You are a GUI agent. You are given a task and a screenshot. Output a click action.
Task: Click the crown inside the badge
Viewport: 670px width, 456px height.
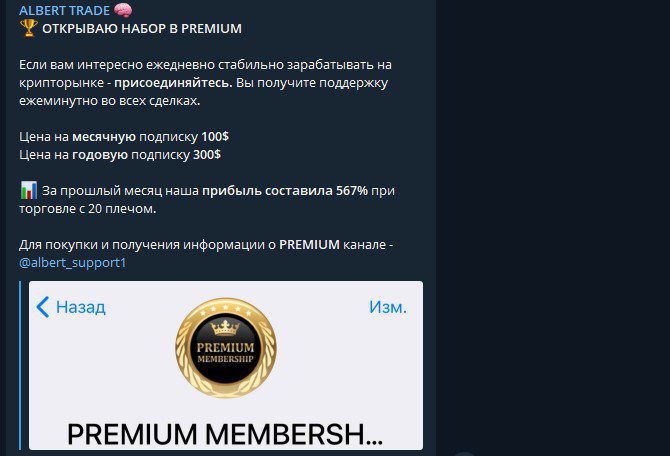(225, 328)
